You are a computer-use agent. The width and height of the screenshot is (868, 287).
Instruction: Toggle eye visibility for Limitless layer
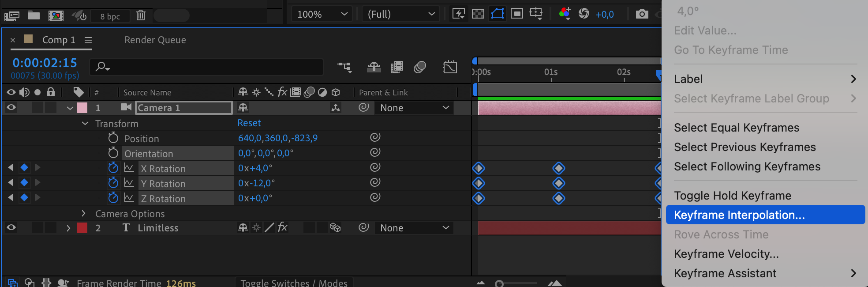point(11,227)
